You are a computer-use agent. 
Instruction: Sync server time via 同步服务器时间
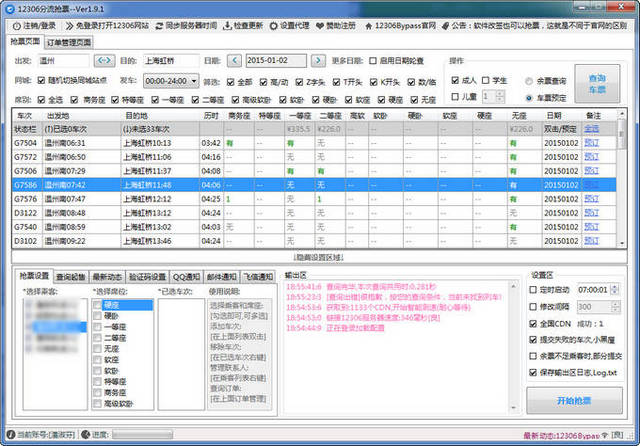point(186,26)
